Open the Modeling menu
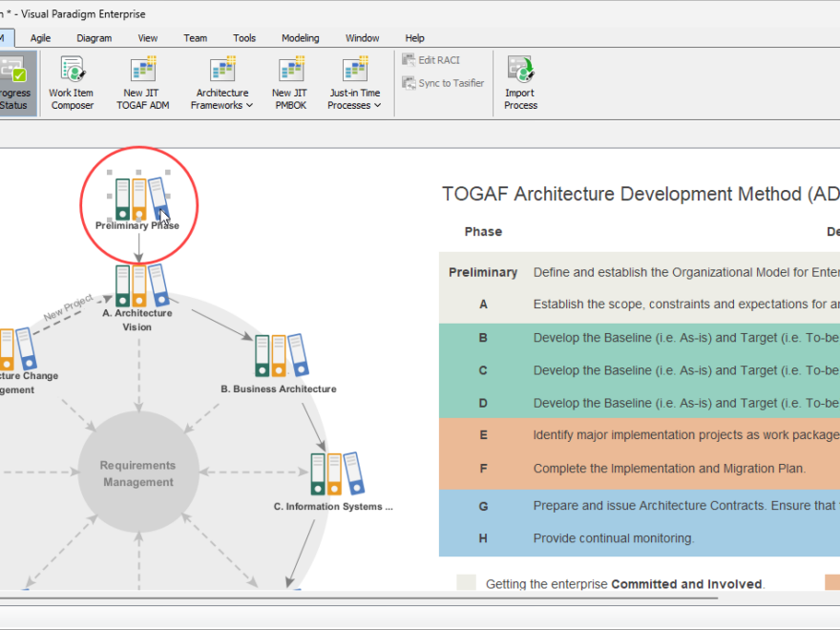Screen dimensions: 840x630 tap(300, 38)
